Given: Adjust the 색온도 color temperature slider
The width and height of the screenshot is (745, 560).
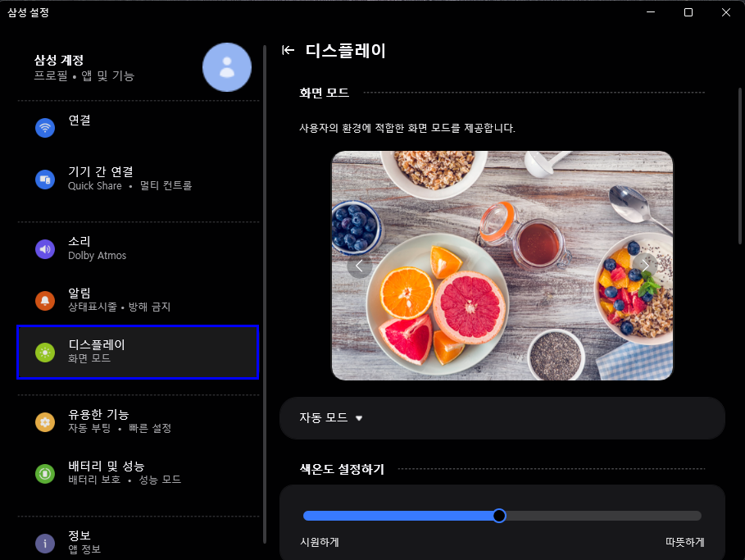Looking at the screenshot, I should tap(499, 516).
